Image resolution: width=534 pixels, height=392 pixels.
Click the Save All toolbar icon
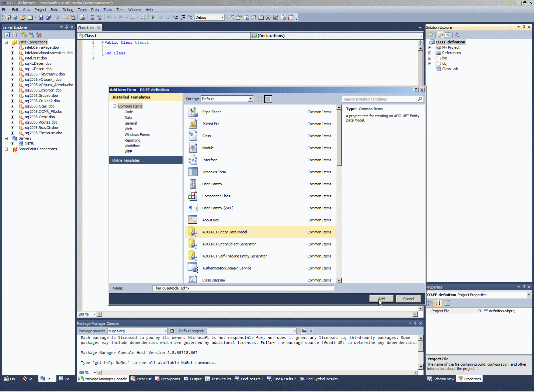pyautogui.click(x=48, y=17)
